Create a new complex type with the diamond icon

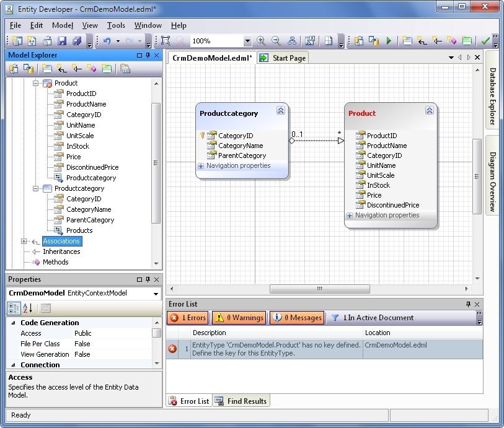[453, 41]
